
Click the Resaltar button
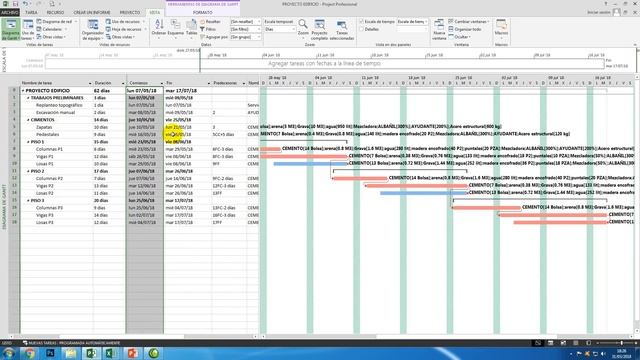click(210, 21)
